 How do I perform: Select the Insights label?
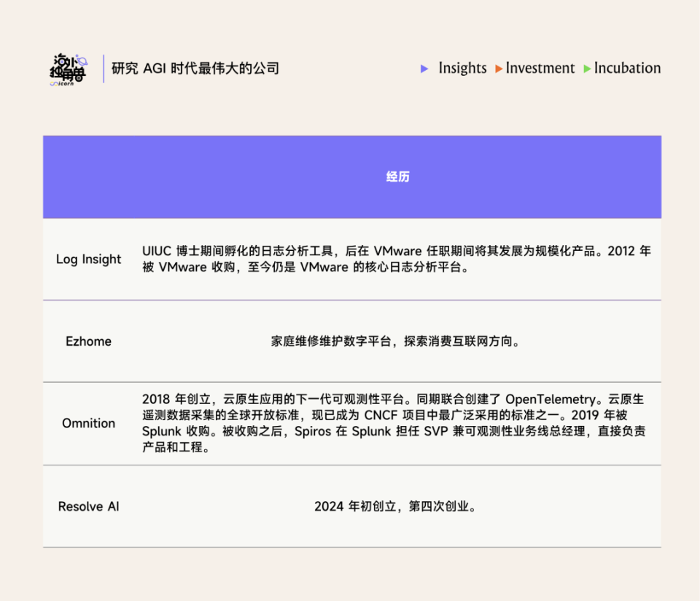point(462,68)
